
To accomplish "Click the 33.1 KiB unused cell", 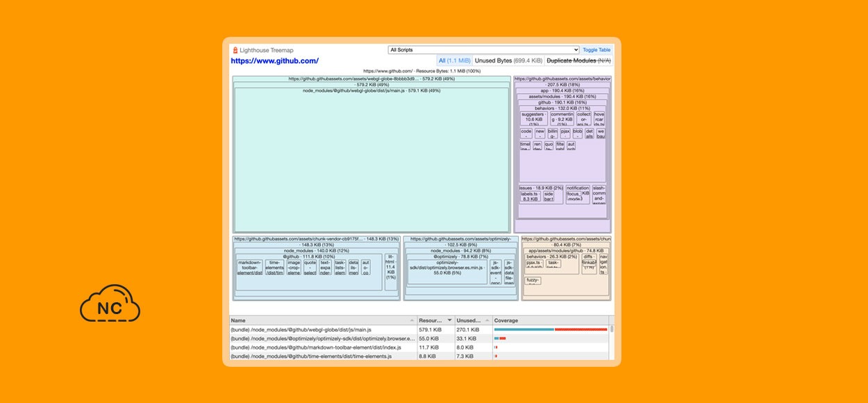I will click(x=473, y=338).
